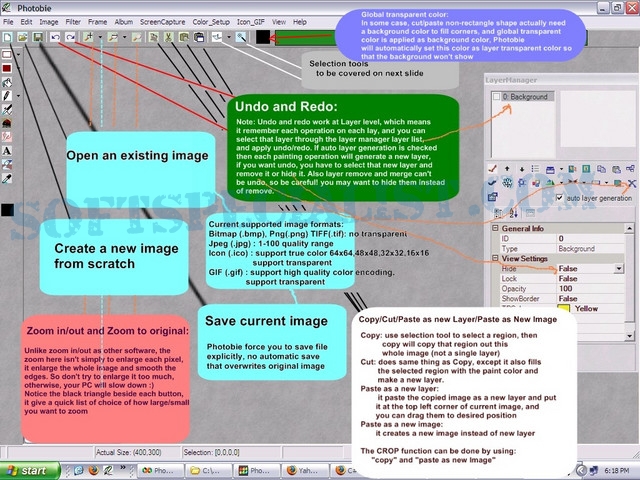Select the paint brush tool

[7, 109]
